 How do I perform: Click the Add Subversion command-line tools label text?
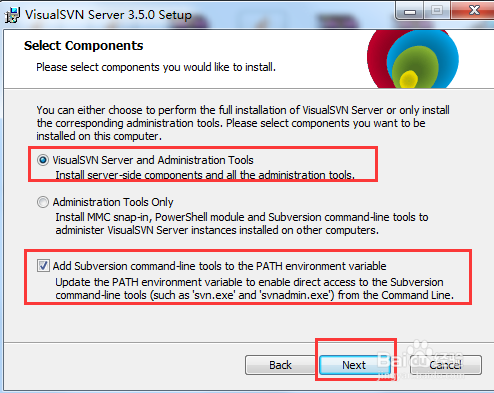coord(219,266)
